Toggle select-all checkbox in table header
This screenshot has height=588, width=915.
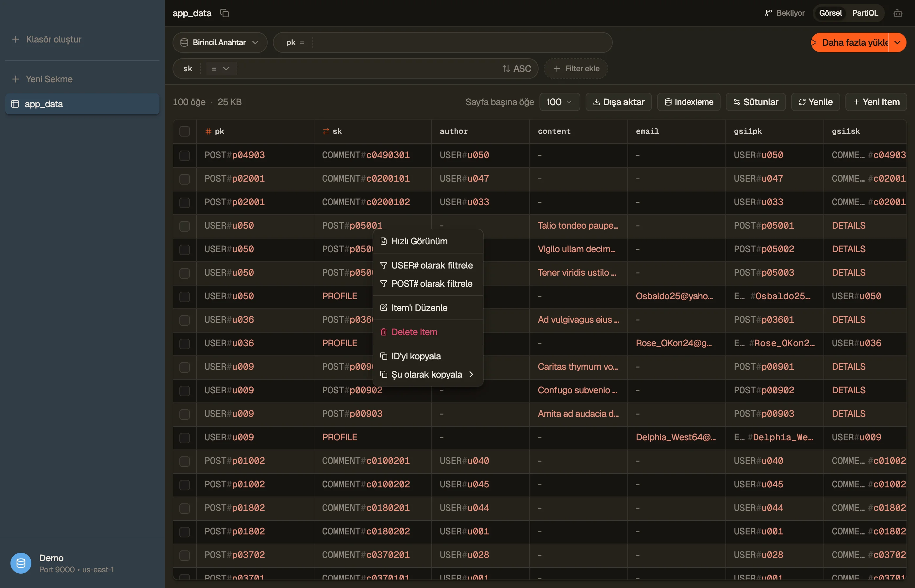pos(184,131)
